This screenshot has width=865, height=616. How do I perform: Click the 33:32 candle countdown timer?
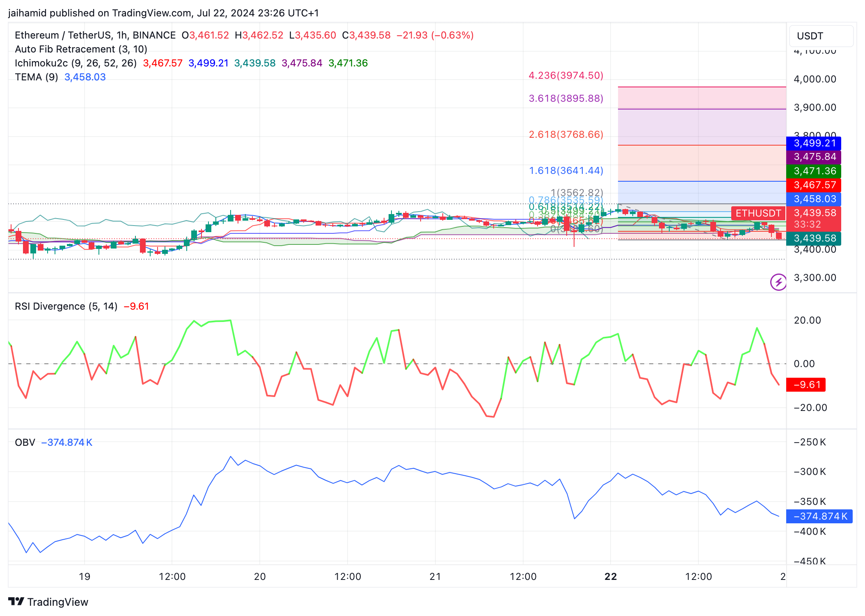[x=807, y=225]
